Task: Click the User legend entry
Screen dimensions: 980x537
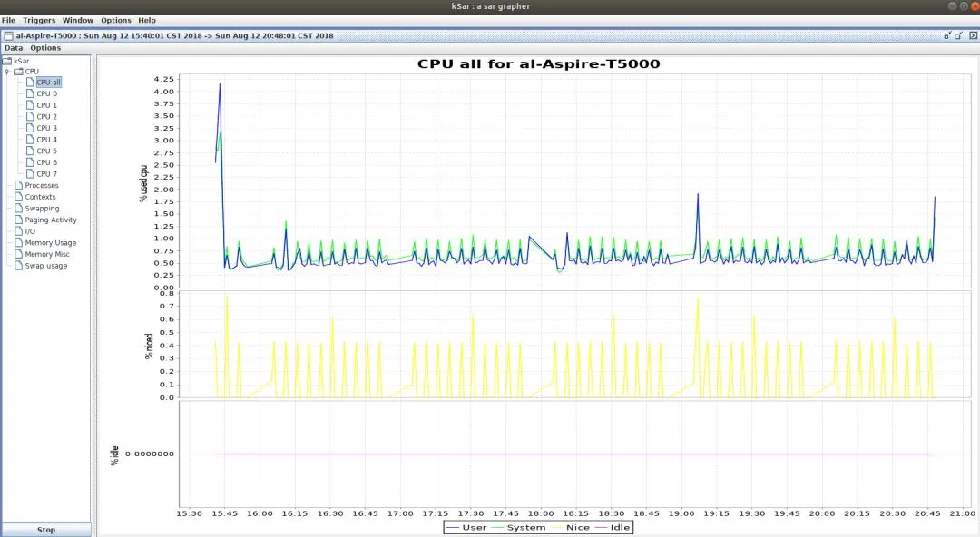Action: (x=467, y=528)
